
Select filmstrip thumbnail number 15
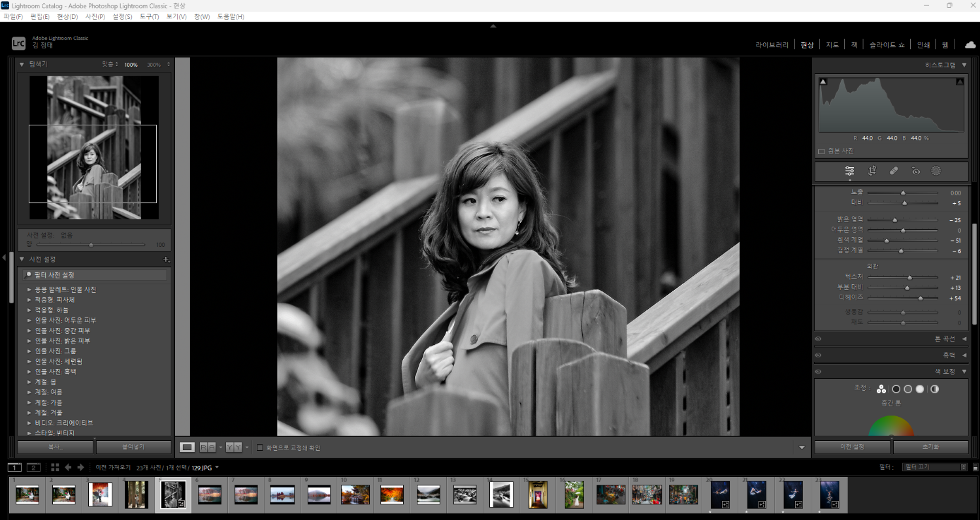(538, 495)
